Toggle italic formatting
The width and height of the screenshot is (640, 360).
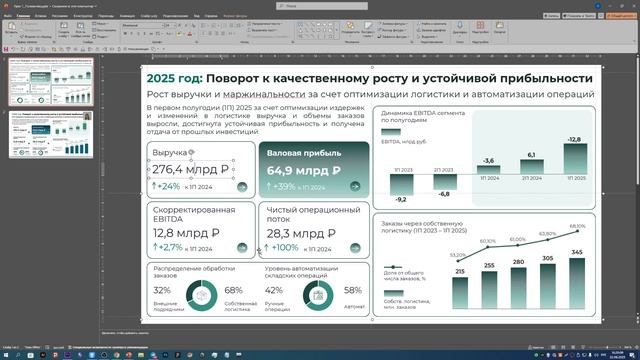pyautogui.click(x=131, y=33)
